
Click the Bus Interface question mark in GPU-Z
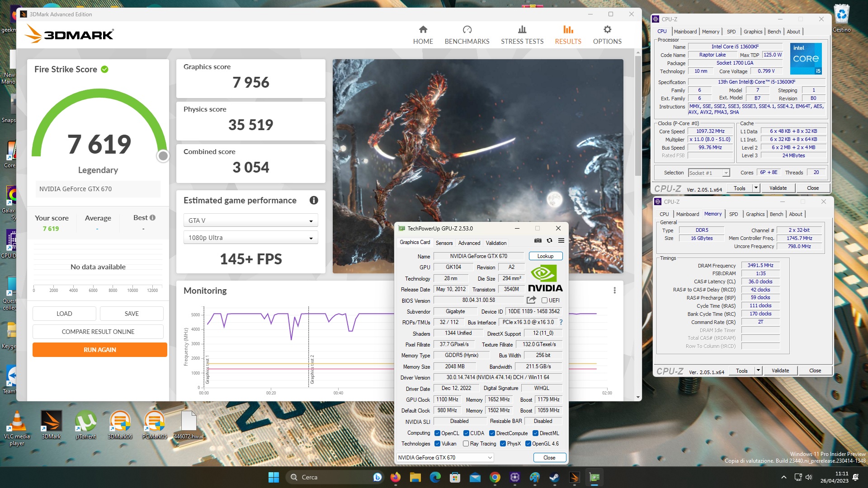561,322
